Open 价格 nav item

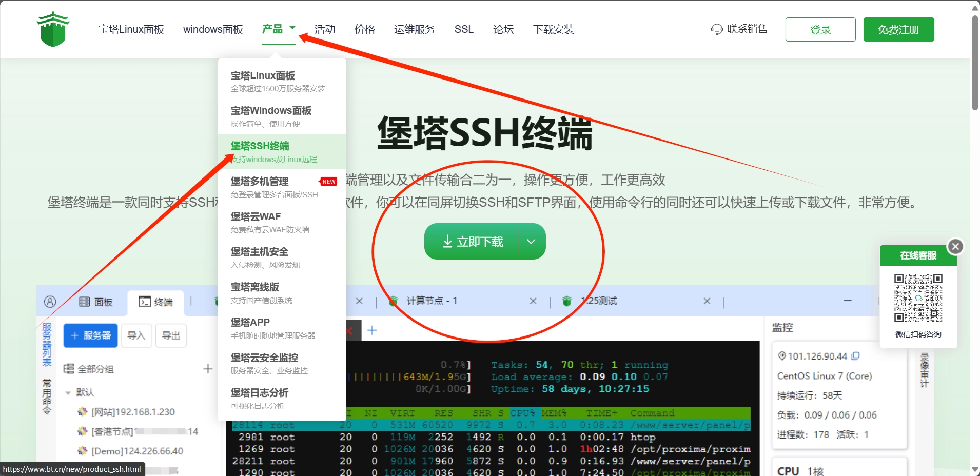tap(365, 29)
